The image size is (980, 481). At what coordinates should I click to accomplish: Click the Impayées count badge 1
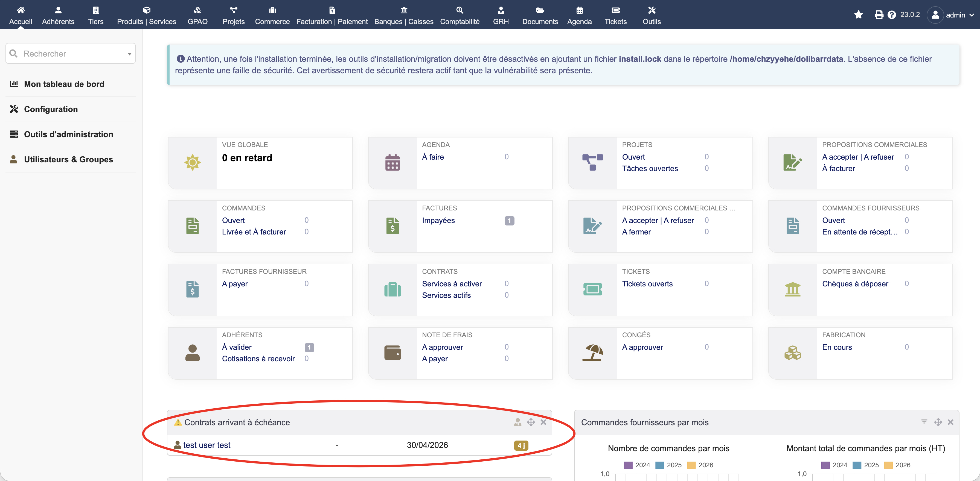509,221
